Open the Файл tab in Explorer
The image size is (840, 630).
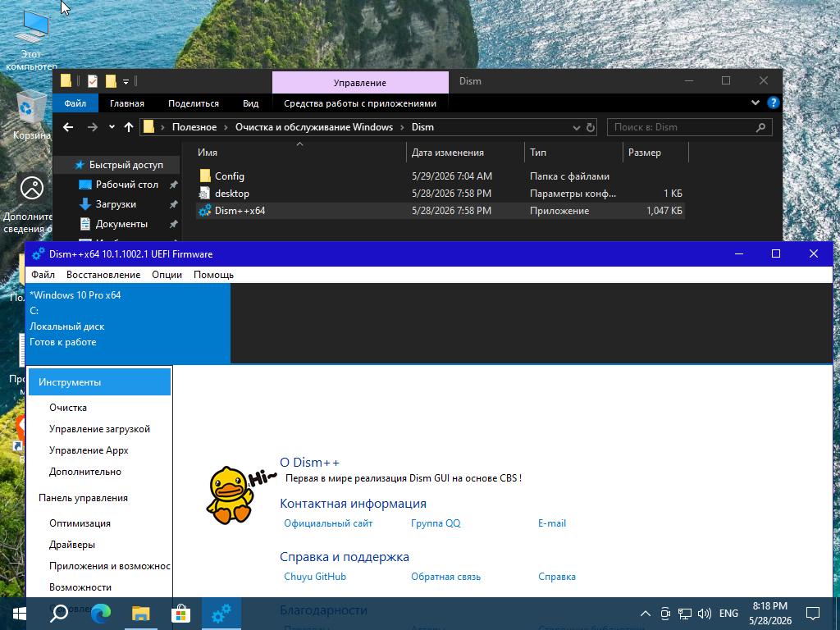(75, 103)
